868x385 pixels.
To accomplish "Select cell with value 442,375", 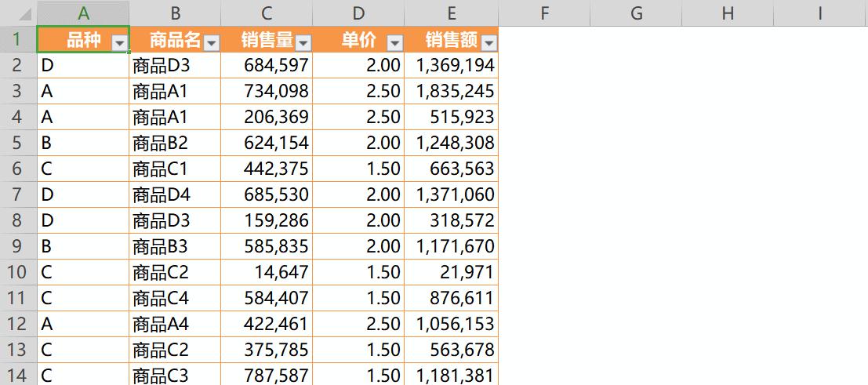I will pyautogui.click(x=267, y=169).
